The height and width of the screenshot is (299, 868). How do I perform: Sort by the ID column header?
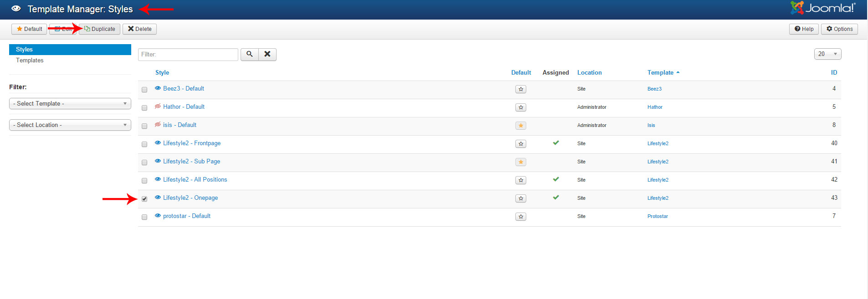click(834, 72)
